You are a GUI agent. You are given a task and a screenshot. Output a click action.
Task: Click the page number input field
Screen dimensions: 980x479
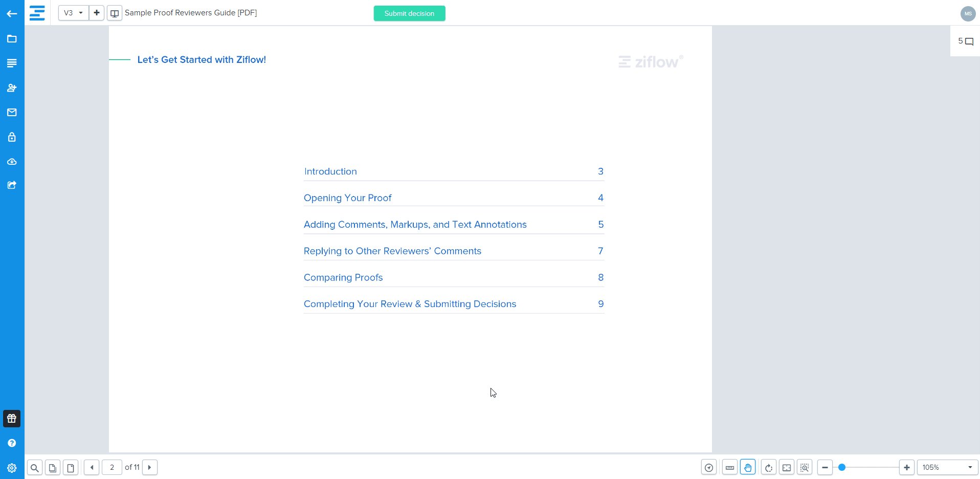[112, 467]
